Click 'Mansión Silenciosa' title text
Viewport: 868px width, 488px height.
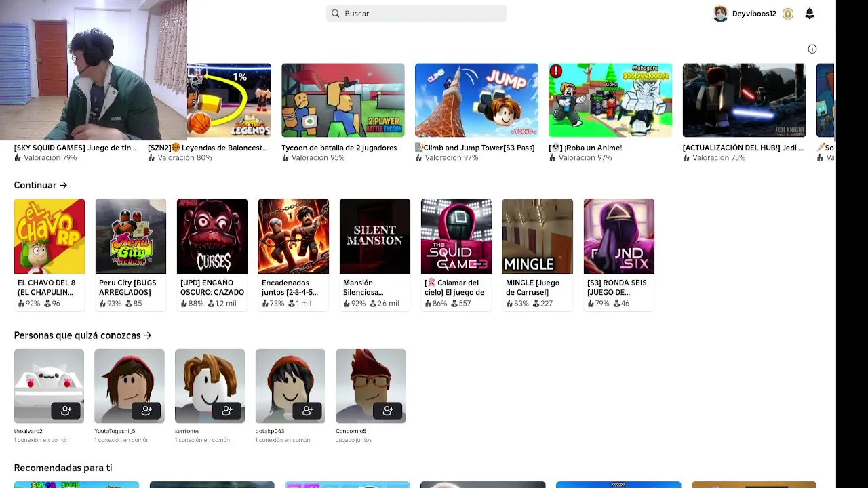[x=363, y=287]
